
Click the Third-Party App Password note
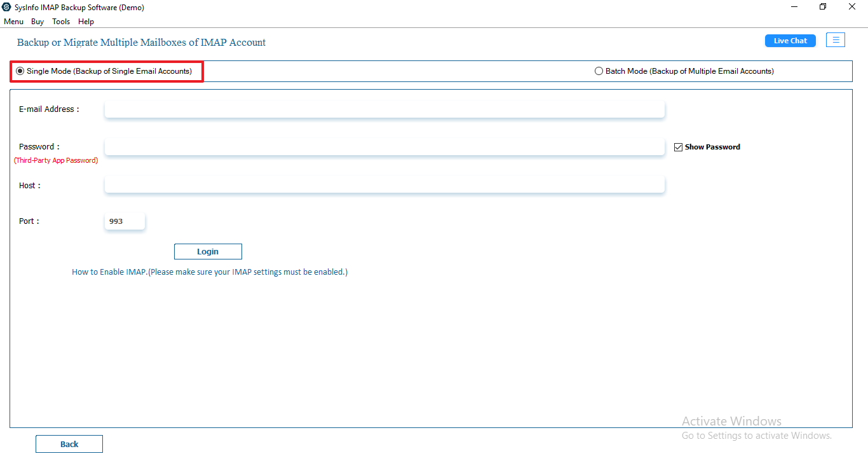point(56,161)
